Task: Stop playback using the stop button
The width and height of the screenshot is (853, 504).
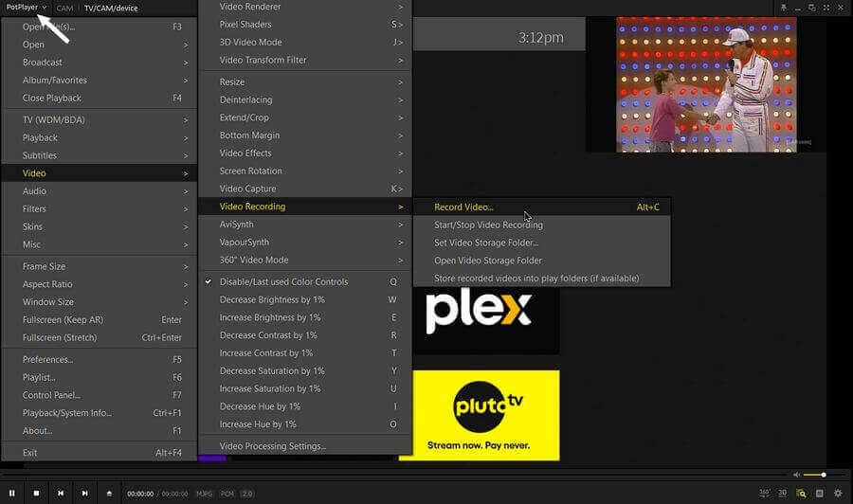Action: coord(36,493)
